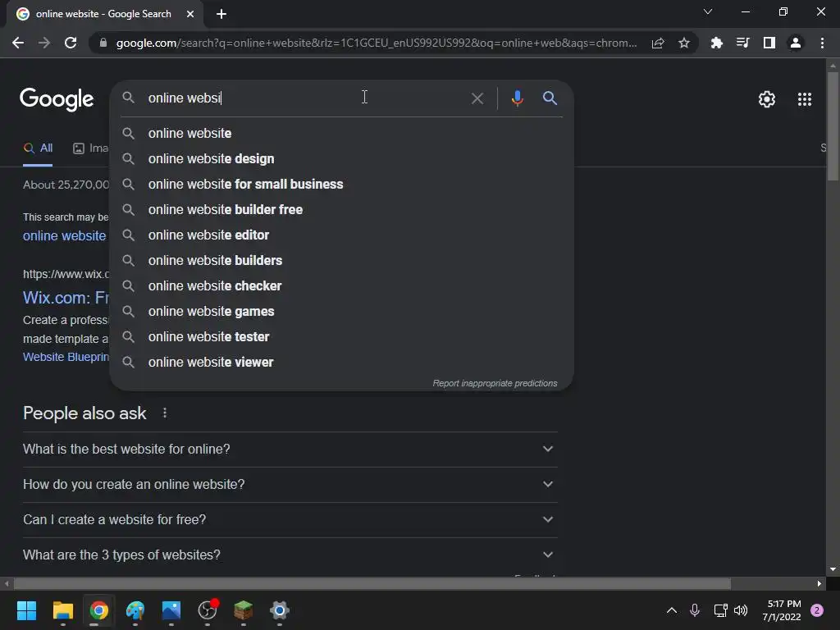Reload the current page

pyautogui.click(x=71, y=43)
